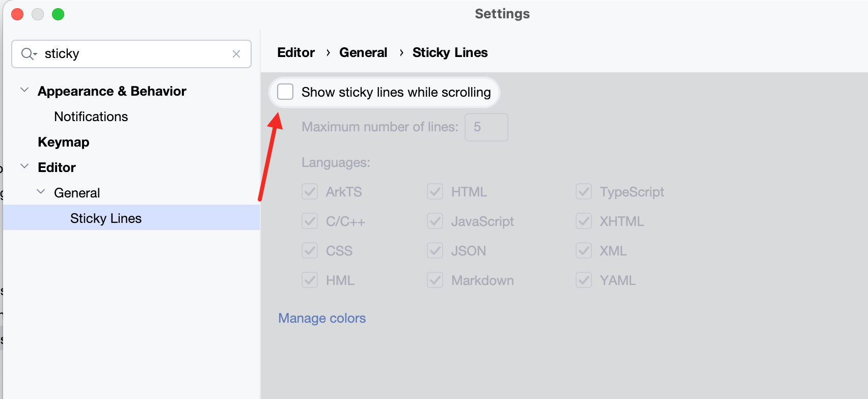The height and width of the screenshot is (399, 868).
Task: Toggle the Markdown language checkbox
Action: point(435,280)
